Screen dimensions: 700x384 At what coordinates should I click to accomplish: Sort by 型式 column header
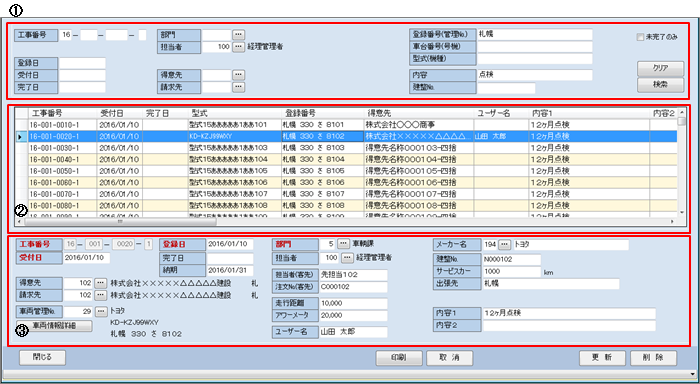235,113
